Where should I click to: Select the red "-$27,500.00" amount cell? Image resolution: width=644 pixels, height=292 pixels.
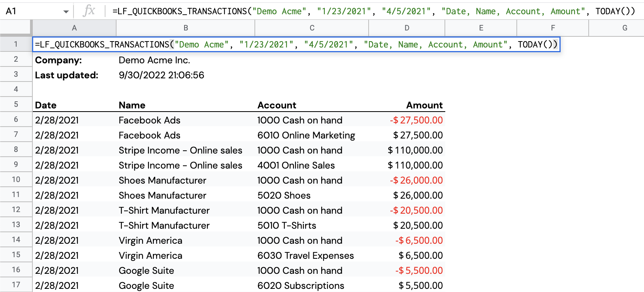pos(407,120)
